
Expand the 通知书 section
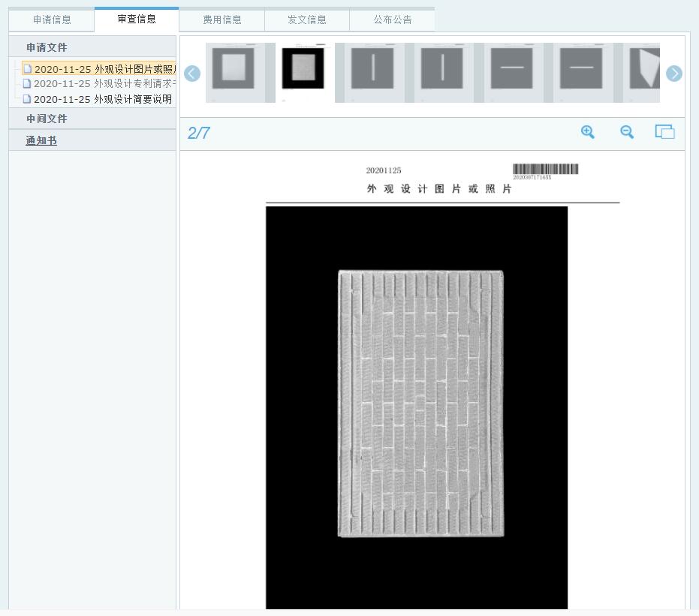tap(41, 140)
